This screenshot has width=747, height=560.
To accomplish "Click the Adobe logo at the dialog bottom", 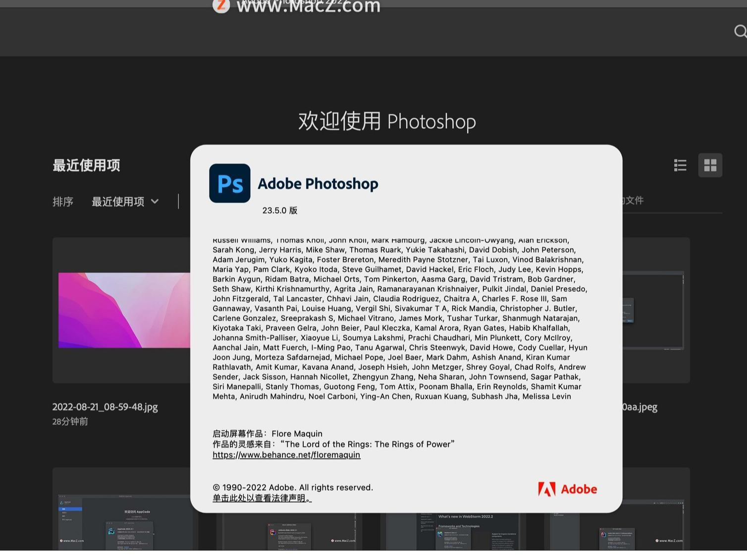I will (x=568, y=489).
